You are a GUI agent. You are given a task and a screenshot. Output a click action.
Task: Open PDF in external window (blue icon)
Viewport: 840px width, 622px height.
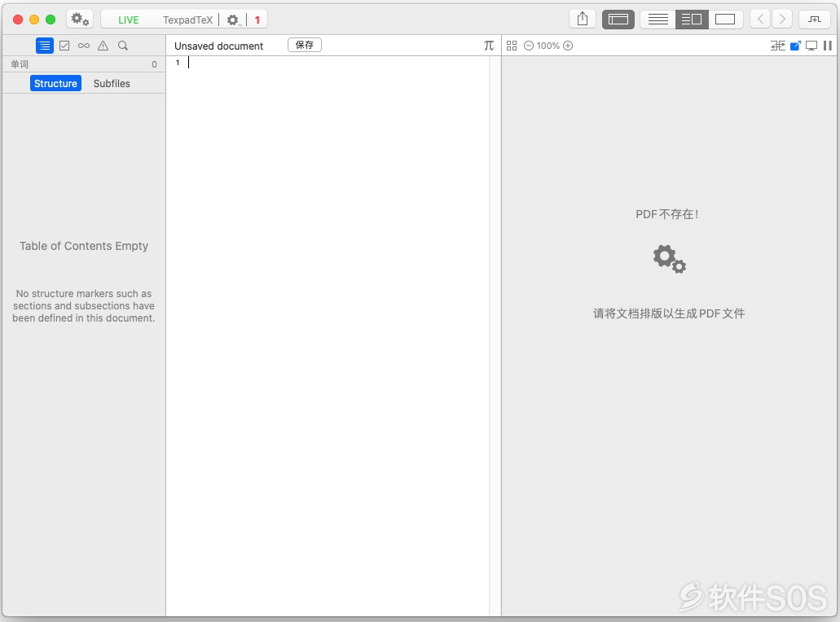[795, 46]
